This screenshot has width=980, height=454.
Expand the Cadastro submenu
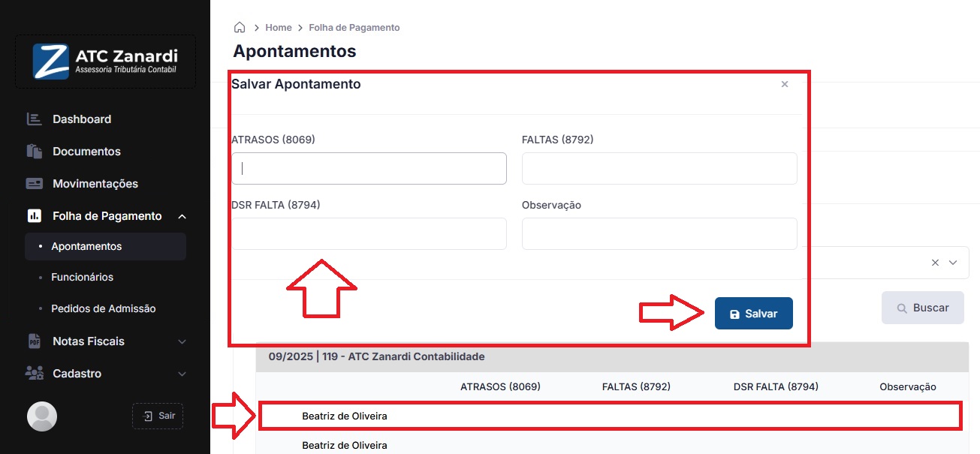(182, 374)
